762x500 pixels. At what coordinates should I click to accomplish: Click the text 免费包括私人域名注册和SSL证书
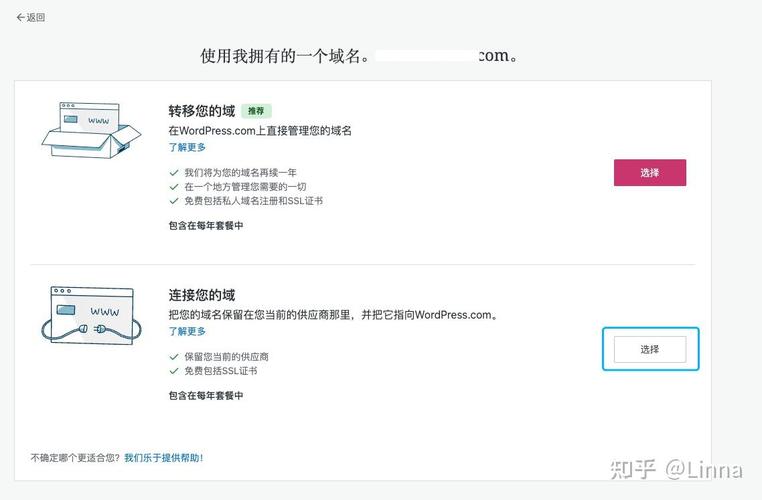click(x=253, y=201)
